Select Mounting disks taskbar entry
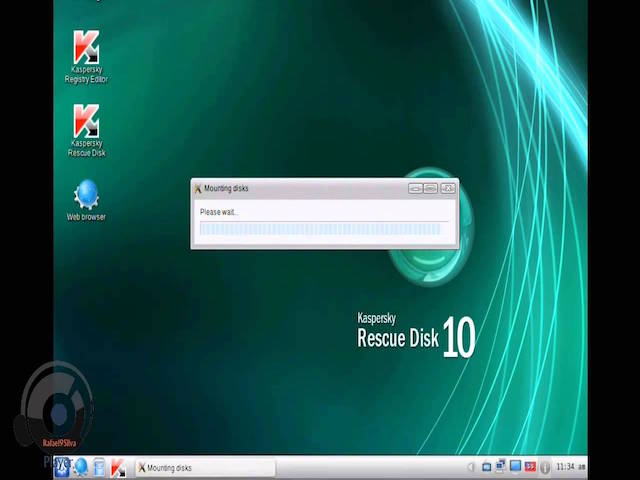Image resolution: width=640 pixels, height=480 pixels. (x=204, y=467)
